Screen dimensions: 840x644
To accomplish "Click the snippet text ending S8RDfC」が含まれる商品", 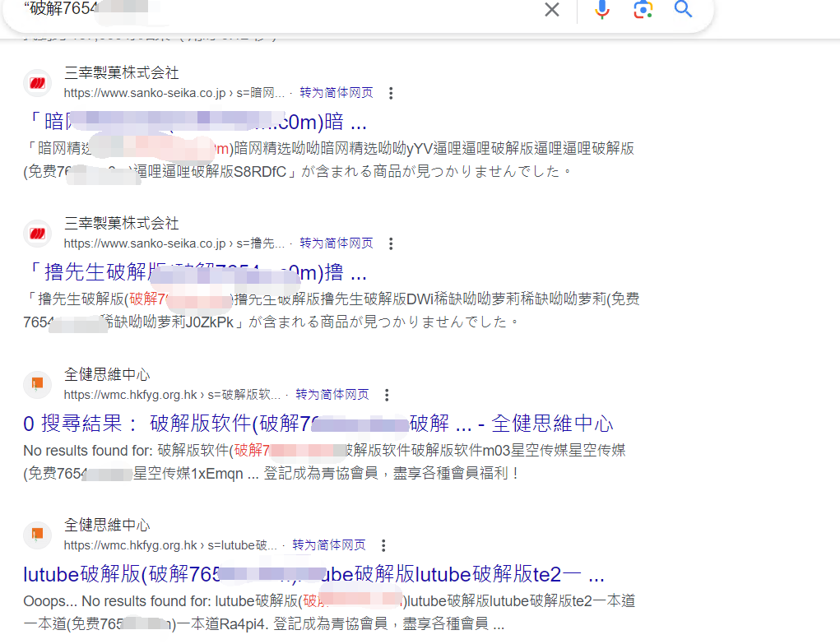I will point(329,160).
